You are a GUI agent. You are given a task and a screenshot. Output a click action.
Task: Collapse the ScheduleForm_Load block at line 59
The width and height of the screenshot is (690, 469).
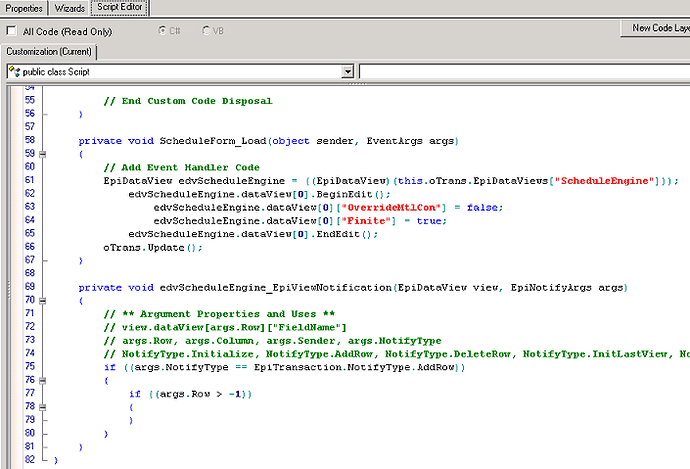(41, 155)
